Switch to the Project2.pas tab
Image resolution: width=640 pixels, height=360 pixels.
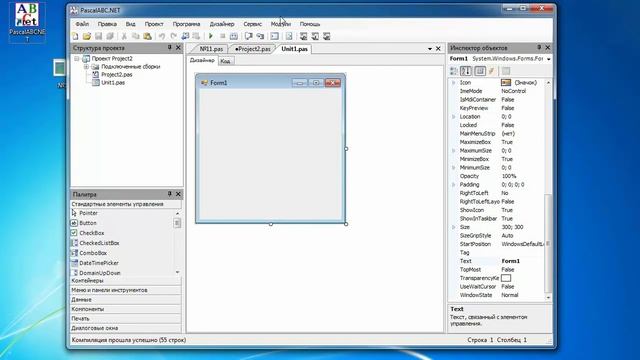253,49
